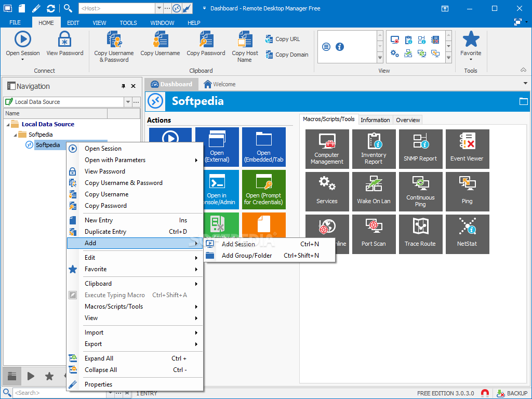Viewport: 532px width, 399px height.
Task: Choose Expand All in context menu
Action: (x=135, y=358)
